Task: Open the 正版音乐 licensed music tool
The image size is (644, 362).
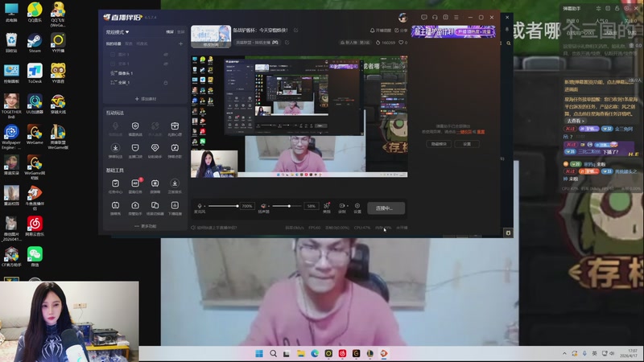Action: [175, 183]
